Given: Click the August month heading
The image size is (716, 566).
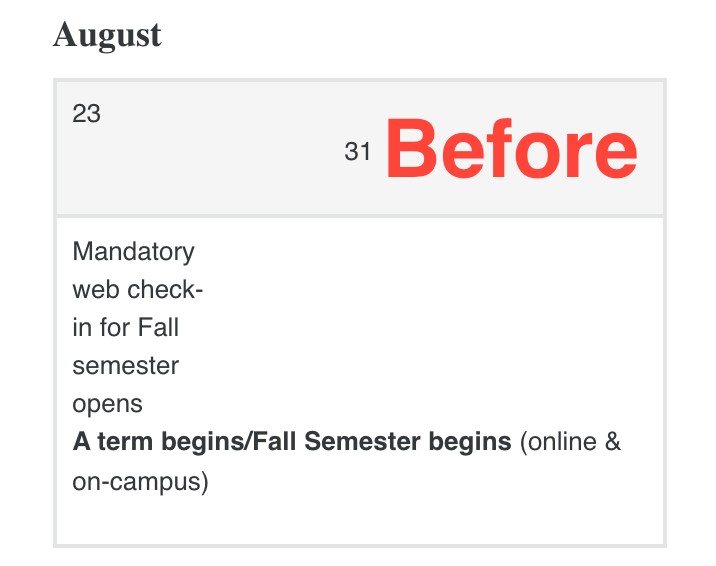Looking at the screenshot, I should (x=106, y=36).
